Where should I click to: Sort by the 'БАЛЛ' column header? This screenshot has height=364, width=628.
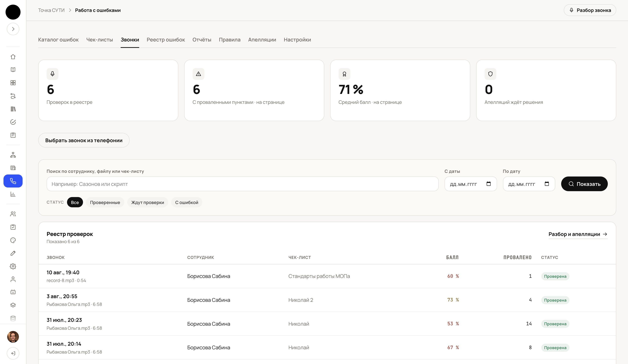(452, 257)
